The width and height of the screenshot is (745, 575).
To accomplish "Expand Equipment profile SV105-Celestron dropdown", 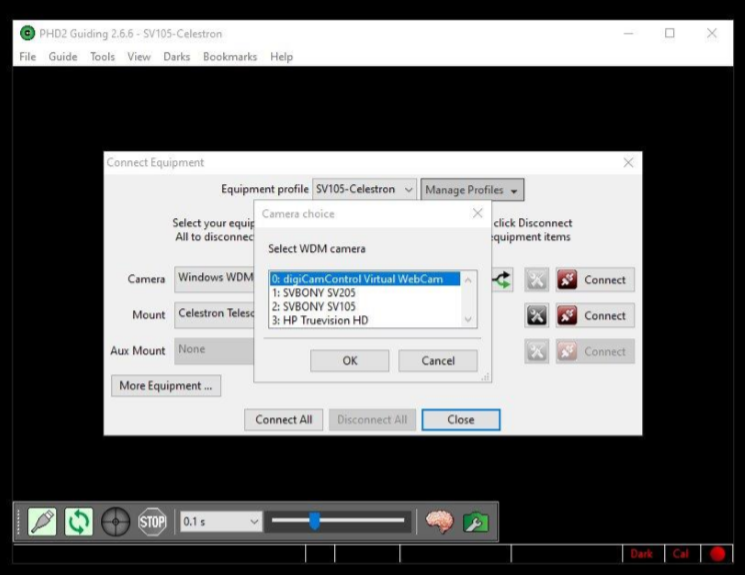I will [364, 190].
